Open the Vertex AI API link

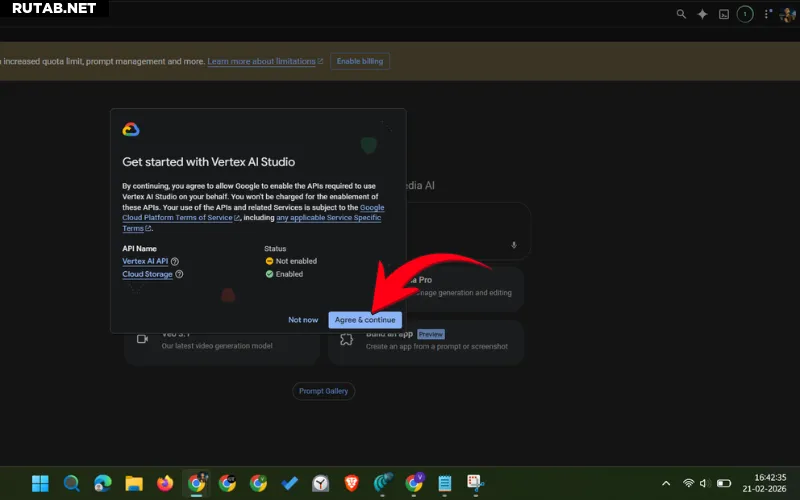tap(145, 261)
